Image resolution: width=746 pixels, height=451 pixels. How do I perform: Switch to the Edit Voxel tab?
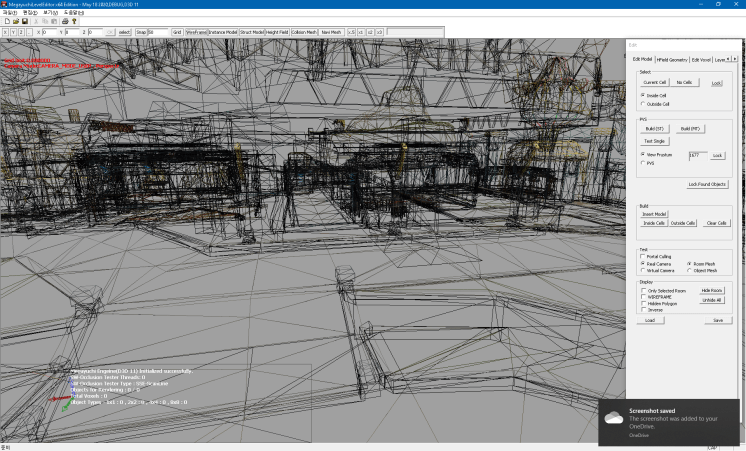point(702,59)
